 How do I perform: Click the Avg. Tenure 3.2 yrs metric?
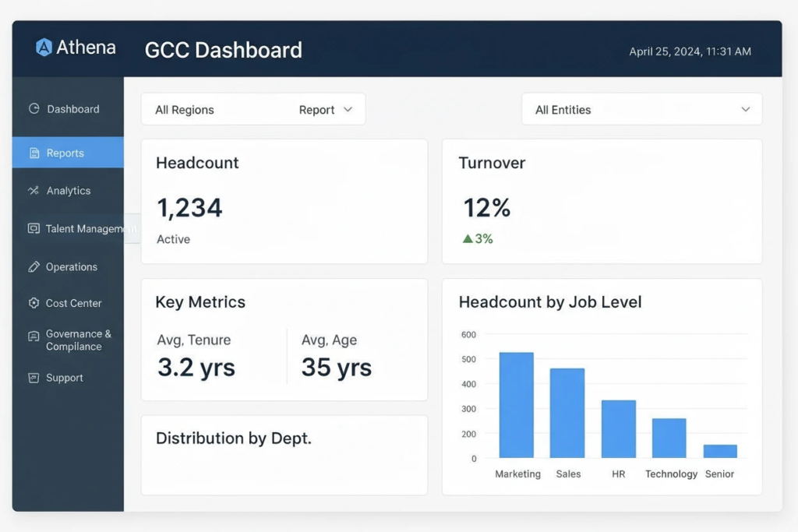click(x=196, y=367)
